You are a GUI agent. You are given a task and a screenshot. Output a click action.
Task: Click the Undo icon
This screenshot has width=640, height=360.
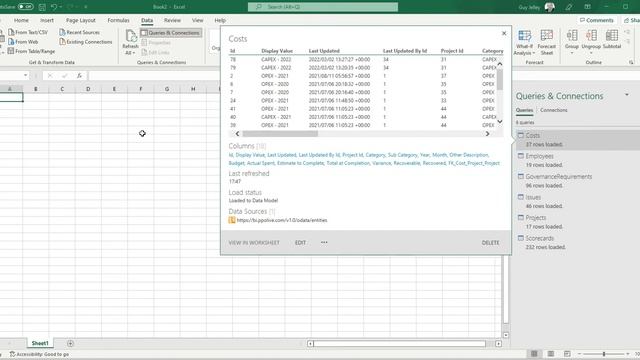coord(54,7)
